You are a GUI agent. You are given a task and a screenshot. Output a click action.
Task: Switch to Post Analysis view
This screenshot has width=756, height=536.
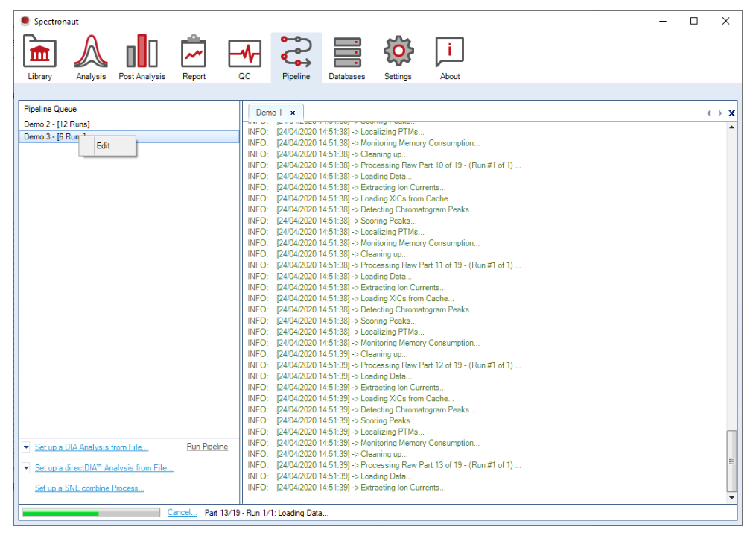(x=142, y=57)
